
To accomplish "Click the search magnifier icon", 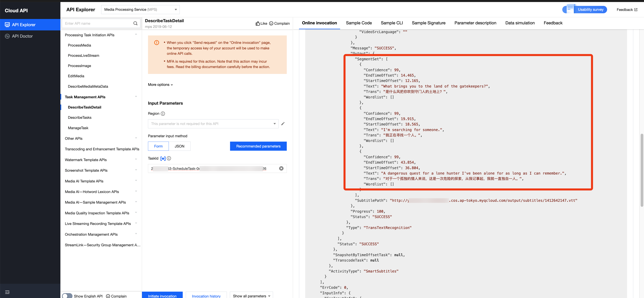I will pos(135,23).
